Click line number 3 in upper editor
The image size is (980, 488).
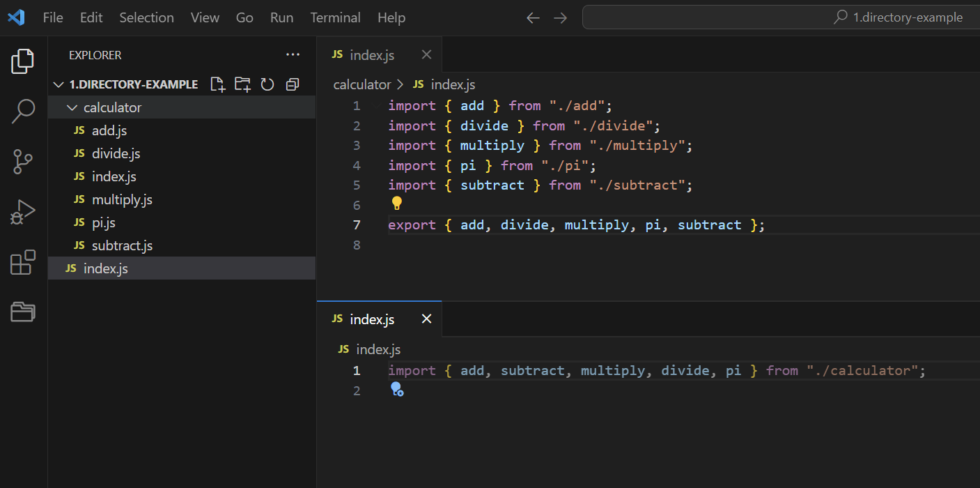(357, 145)
